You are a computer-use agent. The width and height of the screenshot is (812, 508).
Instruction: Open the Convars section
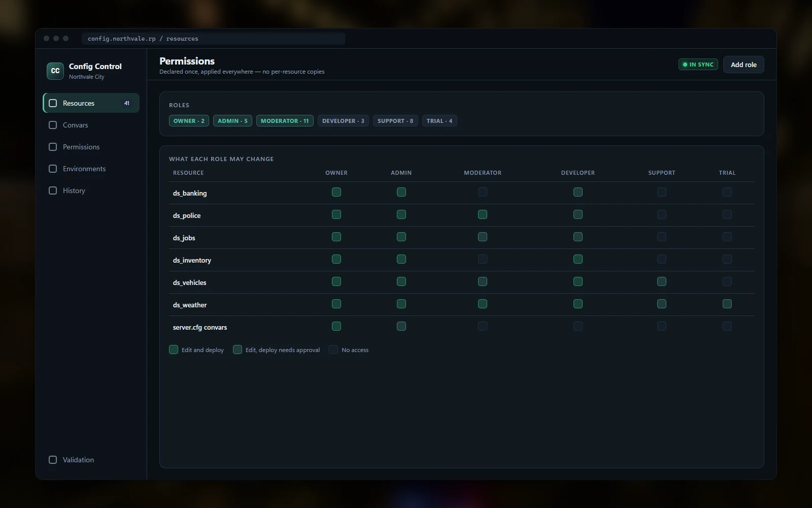[x=91, y=125]
